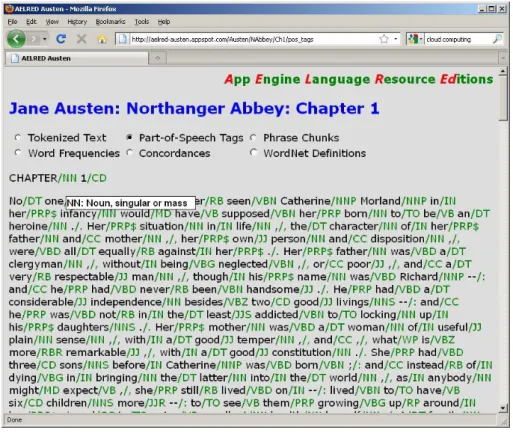
Task: Open the address bar history dropdown
Action: (395, 39)
